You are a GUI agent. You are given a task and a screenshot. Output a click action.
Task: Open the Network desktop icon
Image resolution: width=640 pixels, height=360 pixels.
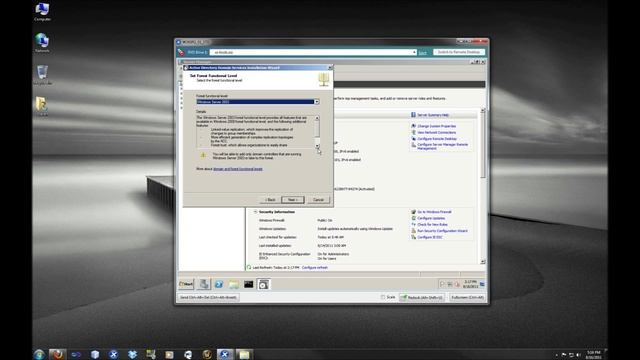pyautogui.click(x=42, y=41)
